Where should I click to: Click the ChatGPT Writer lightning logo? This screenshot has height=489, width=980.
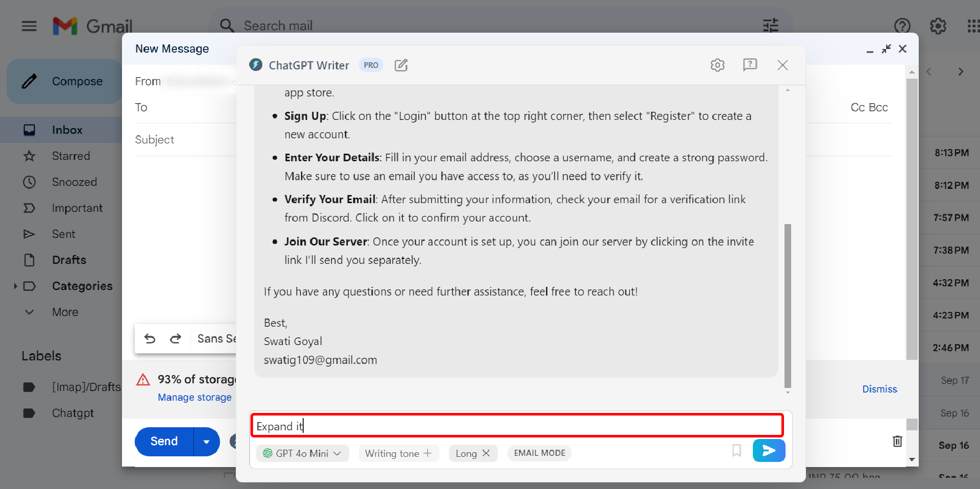coord(256,65)
